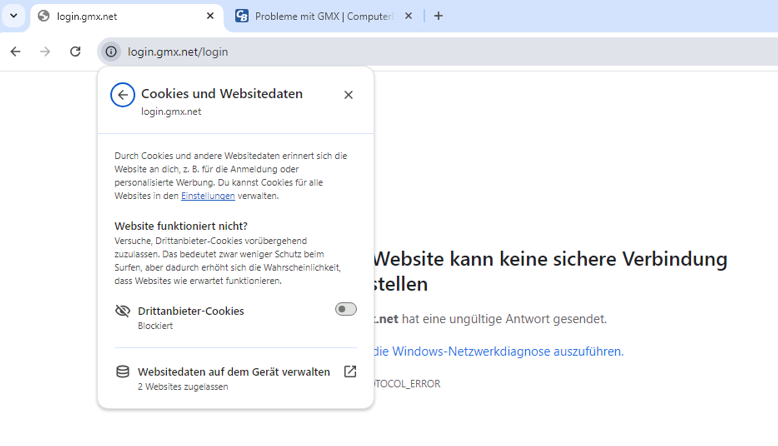Close the Probleme mit GMX tab
This screenshot has height=446, width=778.
[x=408, y=16]
